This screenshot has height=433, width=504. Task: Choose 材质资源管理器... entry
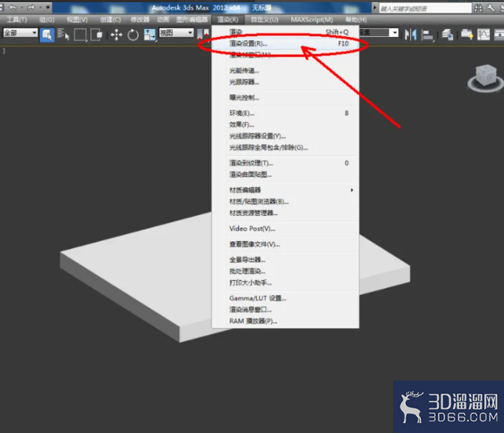click(285, 213)
